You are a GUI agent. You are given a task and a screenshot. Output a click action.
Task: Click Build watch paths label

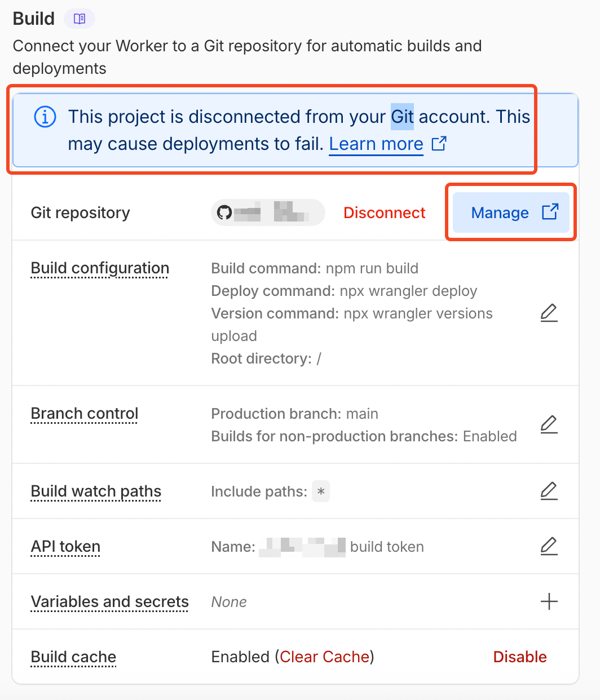coord(96,491)
